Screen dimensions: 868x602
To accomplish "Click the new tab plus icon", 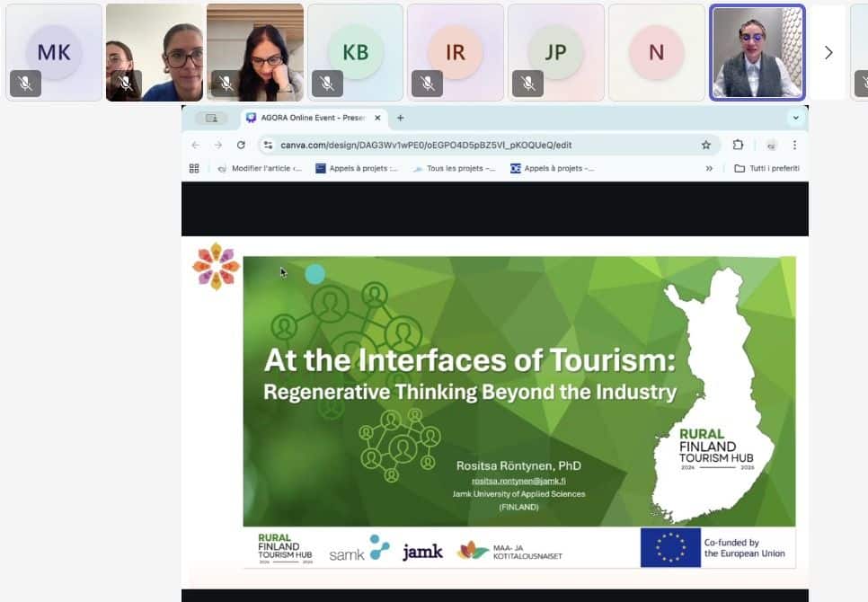I will (401, 118).
